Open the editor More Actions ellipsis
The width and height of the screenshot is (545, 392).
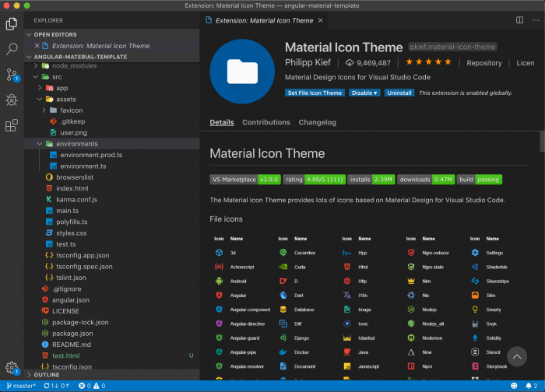(x=535, y=20)
